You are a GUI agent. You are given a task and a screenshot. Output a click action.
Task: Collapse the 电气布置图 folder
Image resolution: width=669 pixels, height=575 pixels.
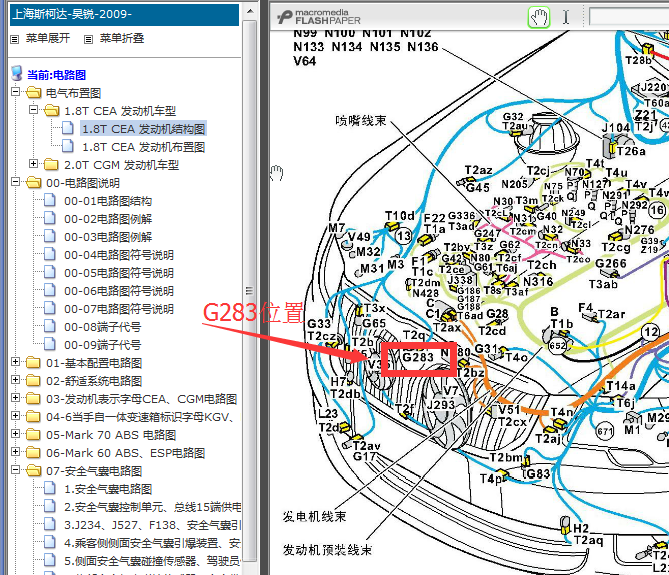coord(15,92)
